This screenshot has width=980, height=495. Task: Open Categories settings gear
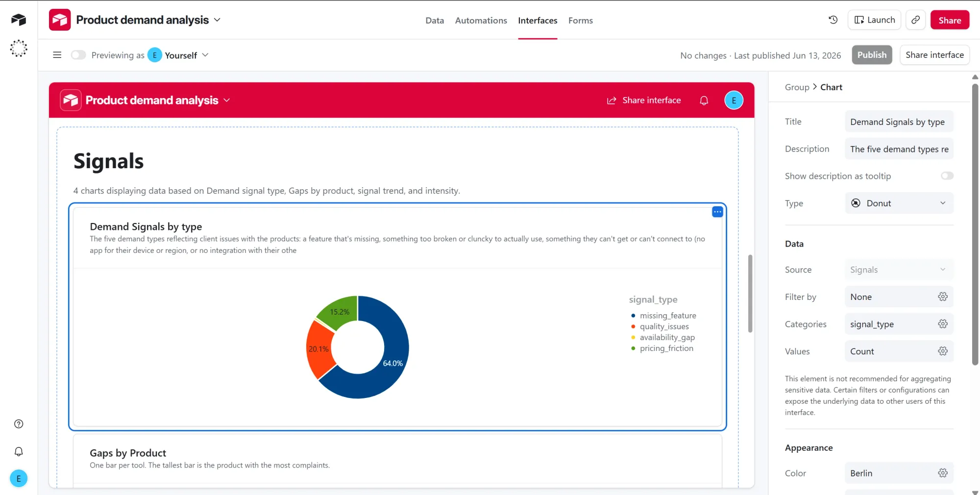tap(943, 324)
